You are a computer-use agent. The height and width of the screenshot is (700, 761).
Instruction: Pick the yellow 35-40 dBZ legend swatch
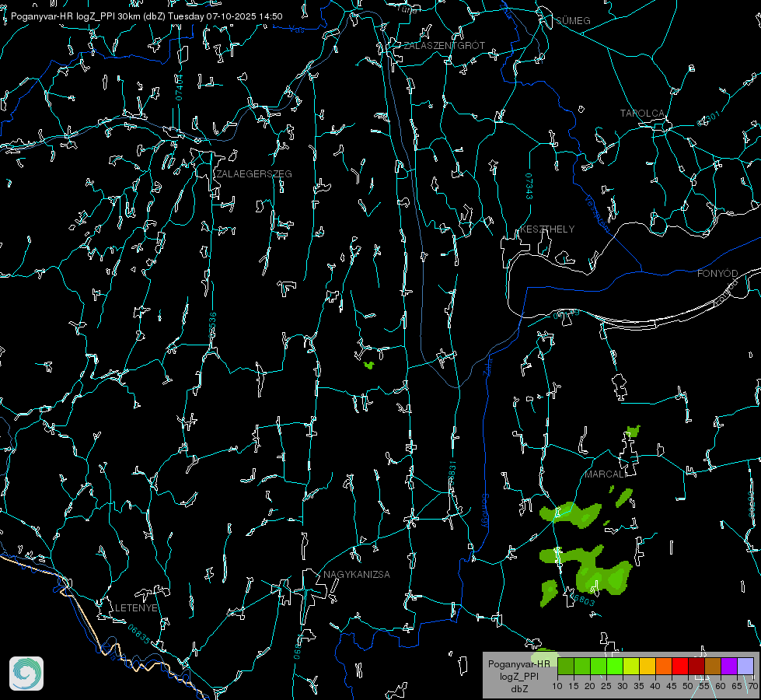pyautogui.click(x=648, y=666)
